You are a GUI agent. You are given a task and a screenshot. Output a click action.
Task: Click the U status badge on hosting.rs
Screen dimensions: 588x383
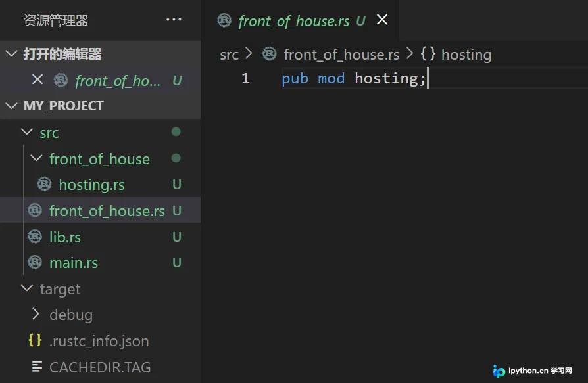177,185
